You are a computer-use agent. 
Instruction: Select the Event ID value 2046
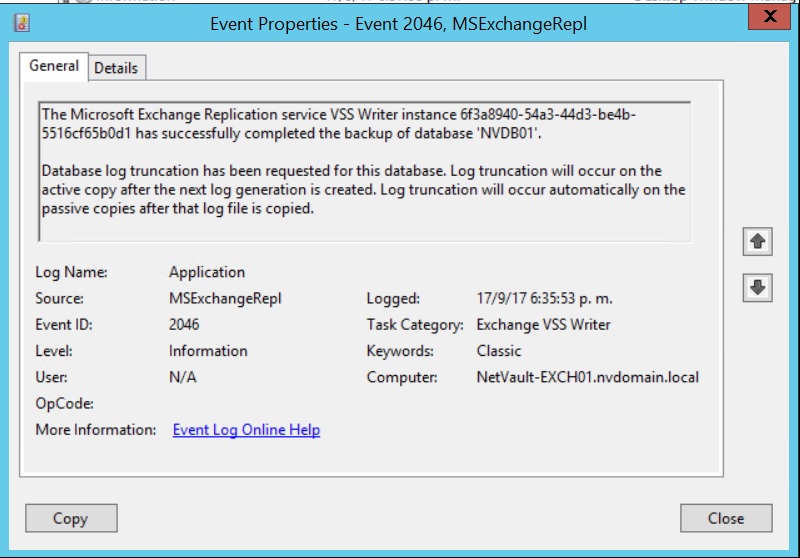184,325
